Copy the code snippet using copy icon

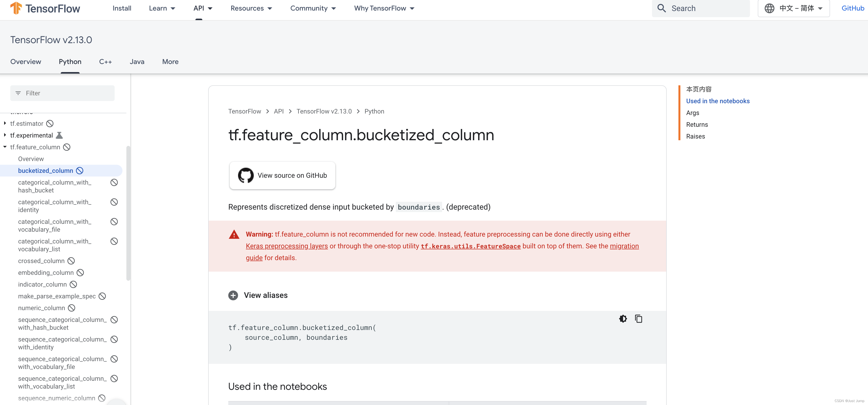(639, 319)
